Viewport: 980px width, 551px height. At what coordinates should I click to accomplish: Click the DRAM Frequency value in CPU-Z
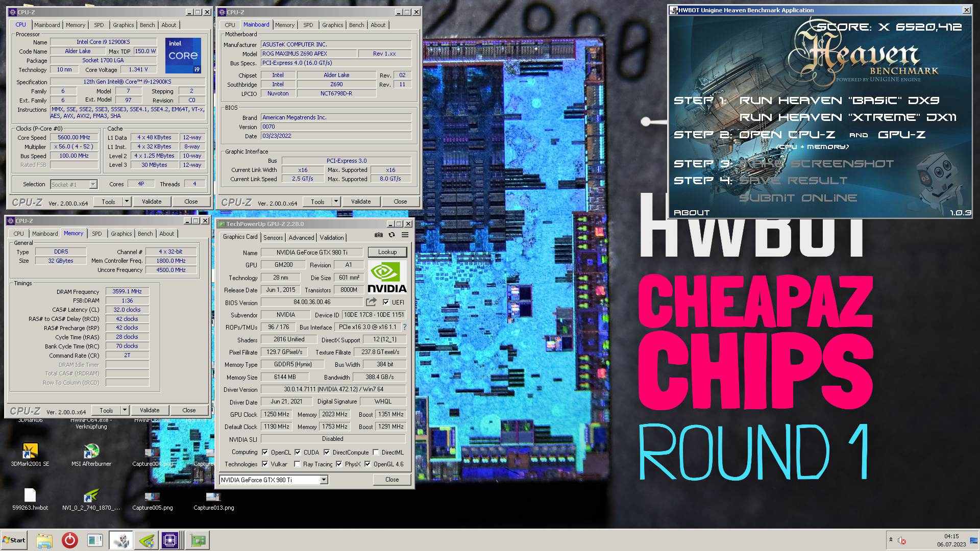click(x=127, y=291)
